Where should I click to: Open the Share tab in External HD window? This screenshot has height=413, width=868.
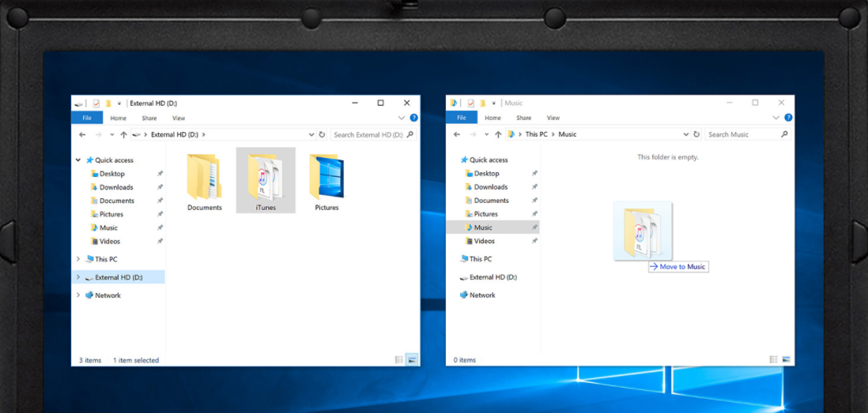[x=149, y=118]
